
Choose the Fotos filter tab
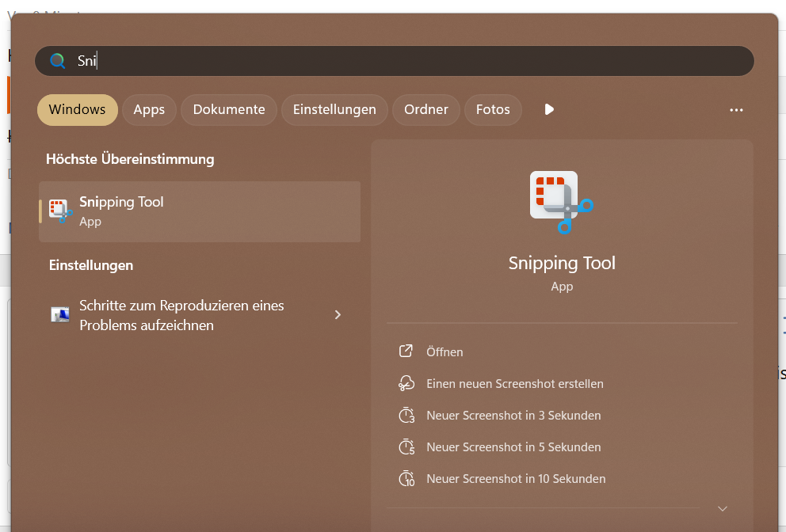(493, 110)
